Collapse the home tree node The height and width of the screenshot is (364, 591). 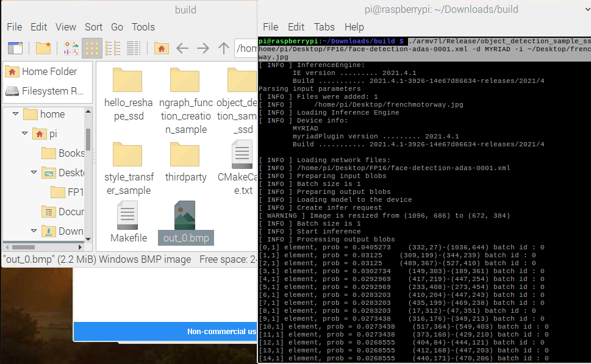[14, 114]
